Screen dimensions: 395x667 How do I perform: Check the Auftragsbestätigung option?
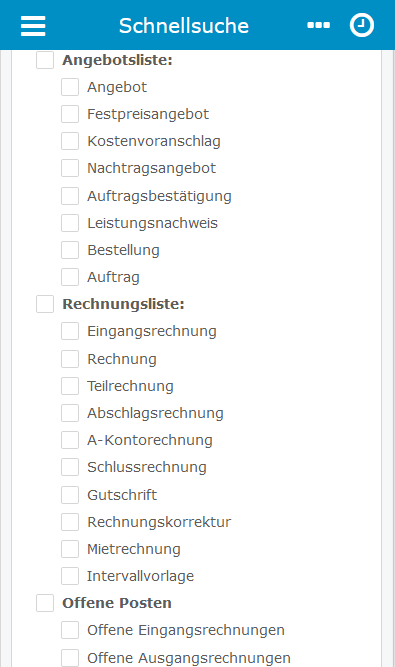pyautogui.click(x=70, y=196)
